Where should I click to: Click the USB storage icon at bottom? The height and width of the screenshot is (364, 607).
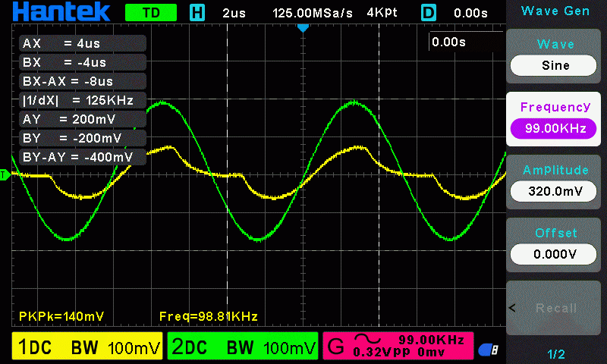489,350
